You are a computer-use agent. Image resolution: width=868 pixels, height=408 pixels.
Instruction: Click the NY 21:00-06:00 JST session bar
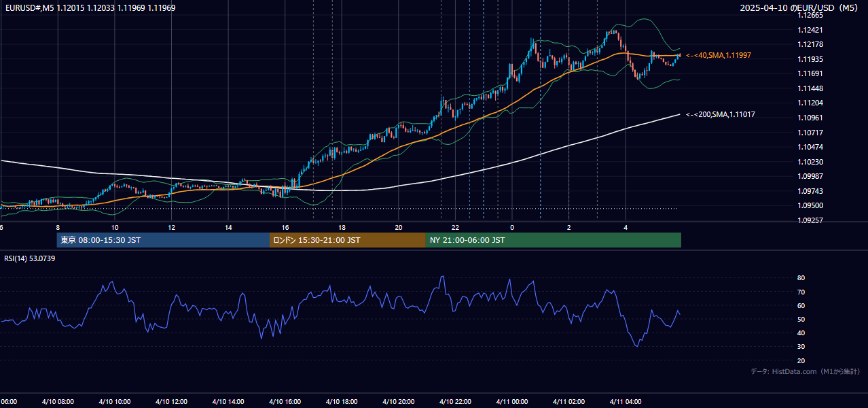click(554, 240)
